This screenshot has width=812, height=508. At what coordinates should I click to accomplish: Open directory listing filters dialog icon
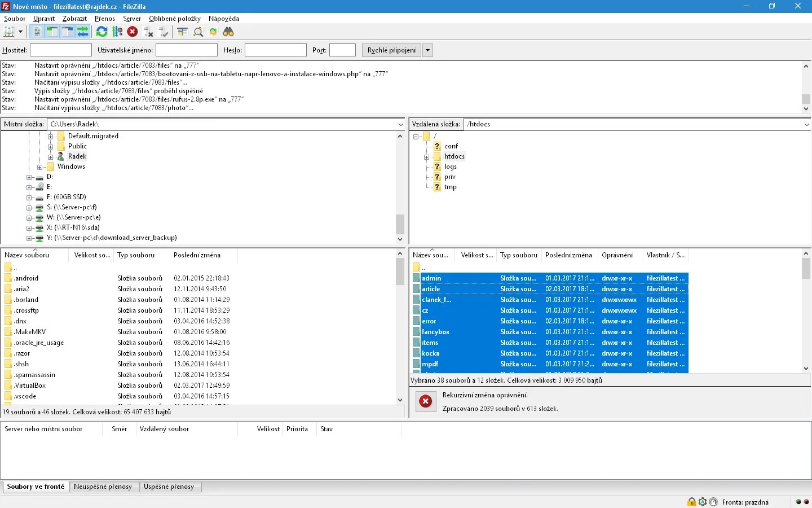click(183, 32)
